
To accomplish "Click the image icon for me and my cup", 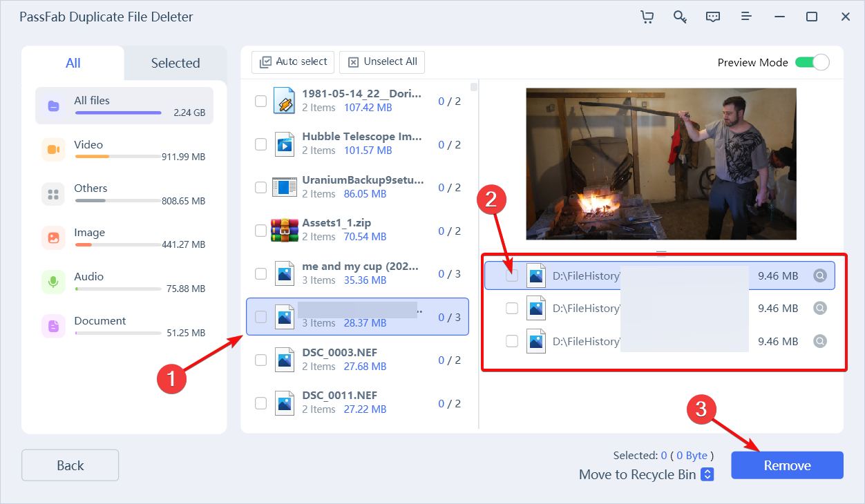I will point(284,274).
